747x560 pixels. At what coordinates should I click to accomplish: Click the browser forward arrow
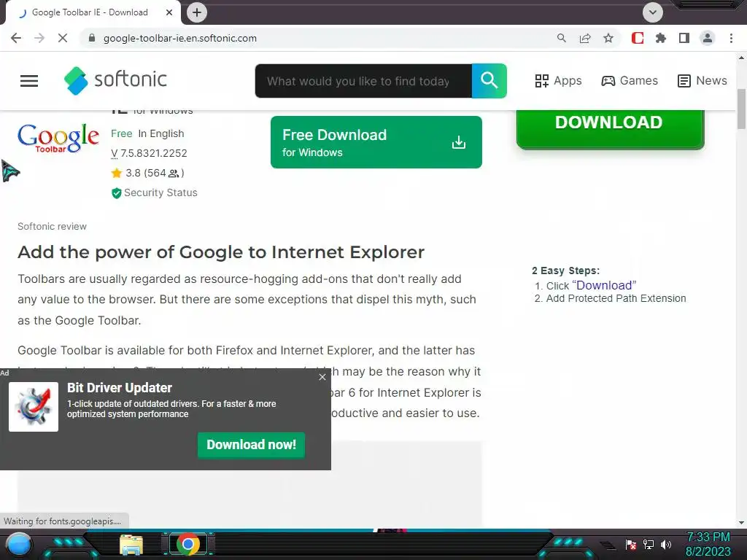[x=39, y=38]
